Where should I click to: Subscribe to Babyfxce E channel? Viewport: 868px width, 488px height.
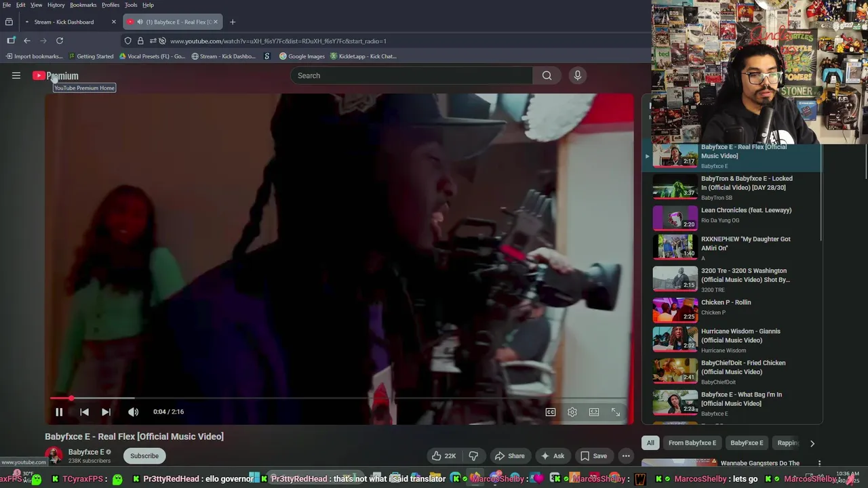point(144,455)
